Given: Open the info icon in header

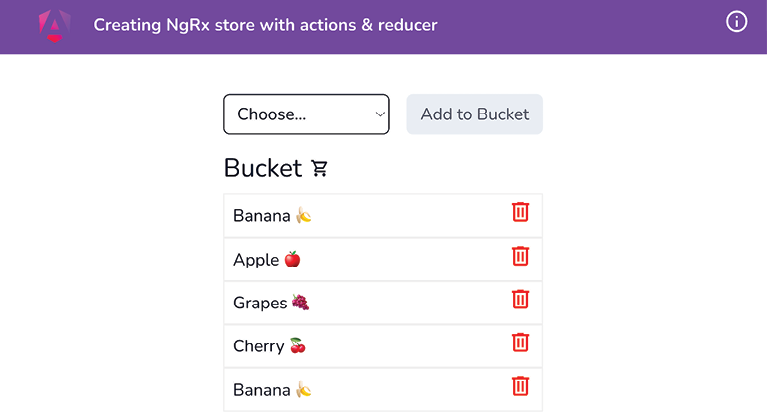Looking at the screenshot, I should click(x=736, y=22).
